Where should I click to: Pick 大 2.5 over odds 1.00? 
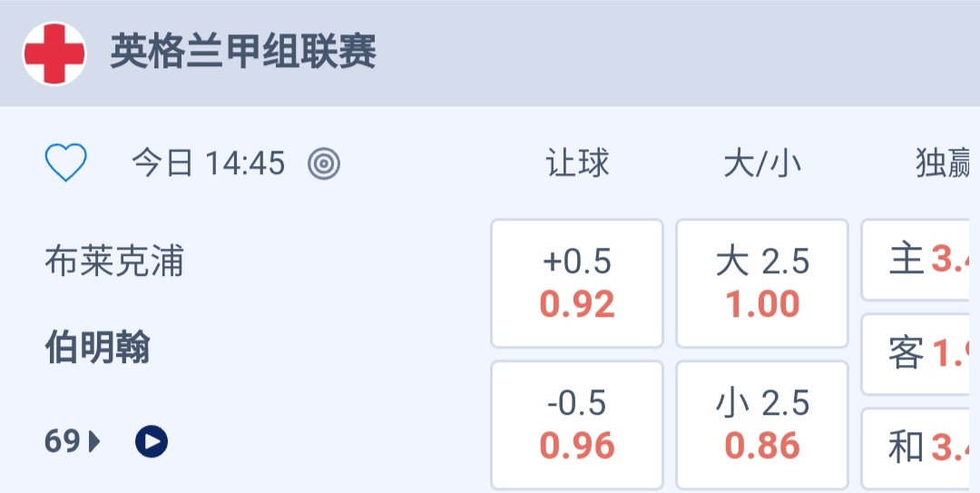coord(762,283)
